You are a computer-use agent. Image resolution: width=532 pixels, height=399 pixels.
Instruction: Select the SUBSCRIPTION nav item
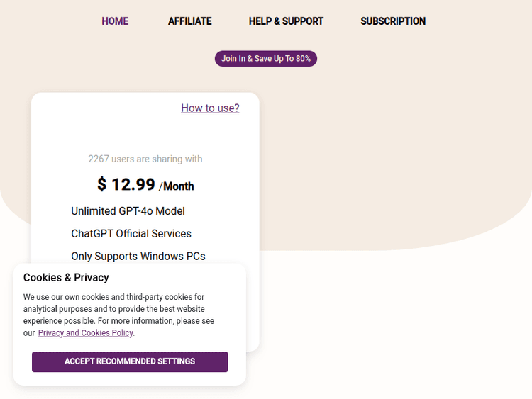pos(393,21)
